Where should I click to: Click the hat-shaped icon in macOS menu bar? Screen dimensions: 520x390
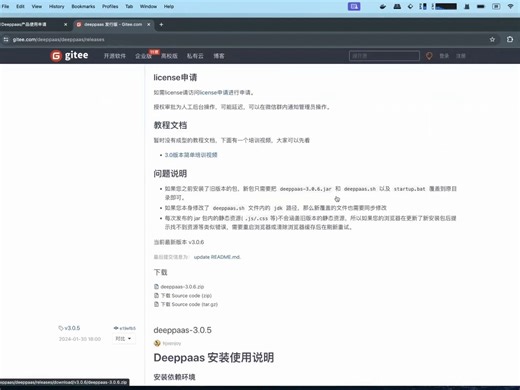397,6
